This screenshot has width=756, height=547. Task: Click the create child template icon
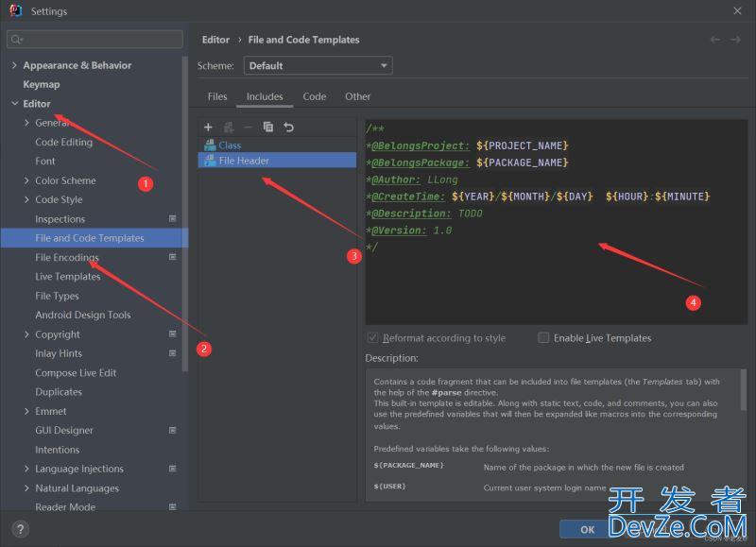tap(229, 128)
